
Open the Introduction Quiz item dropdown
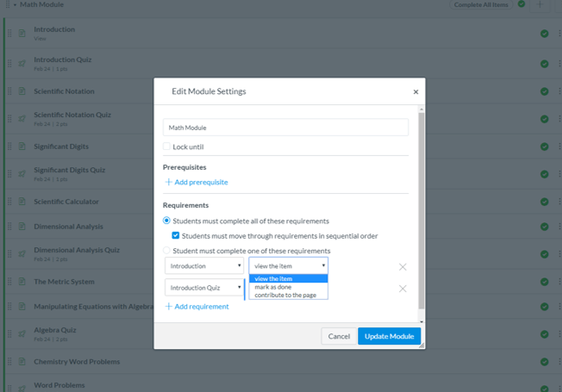coord(205,288)
